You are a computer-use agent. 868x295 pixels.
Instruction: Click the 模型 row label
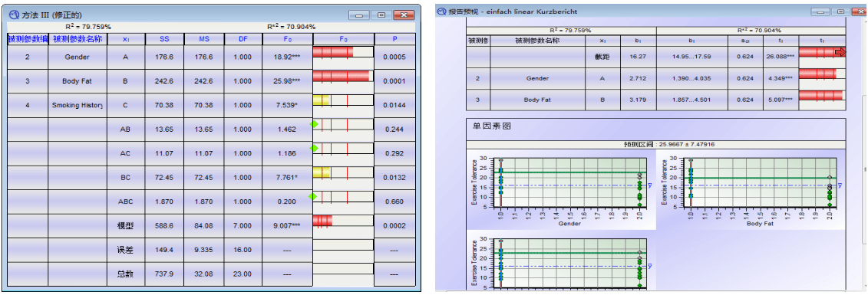coord(126,226)
